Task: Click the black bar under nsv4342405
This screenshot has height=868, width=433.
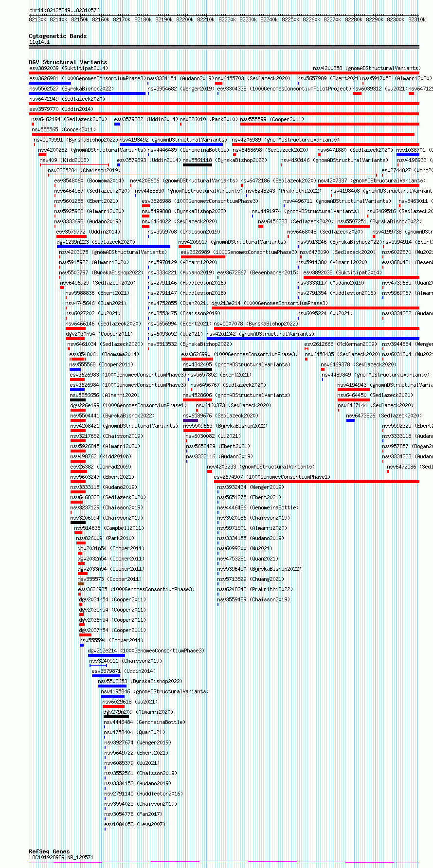Action: tap(198, 369)
